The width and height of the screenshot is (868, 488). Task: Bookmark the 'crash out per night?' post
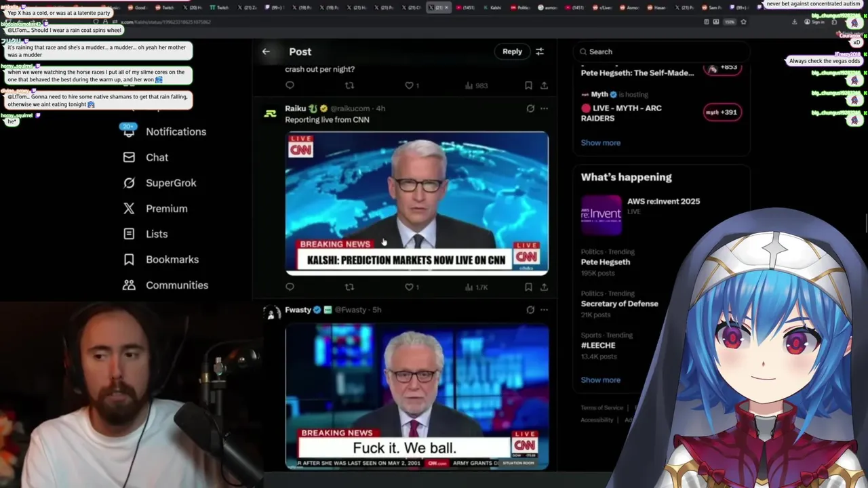(x=528, y=85)
